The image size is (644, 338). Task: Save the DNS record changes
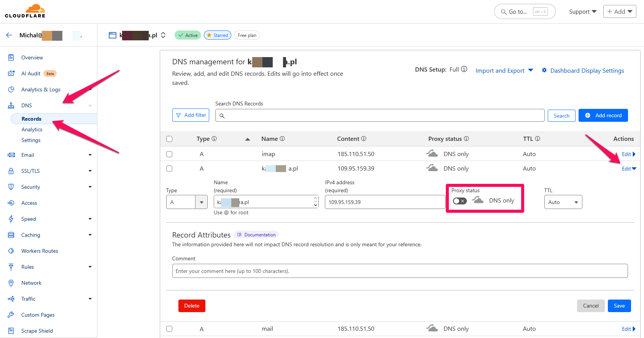[x=619, y=306]
